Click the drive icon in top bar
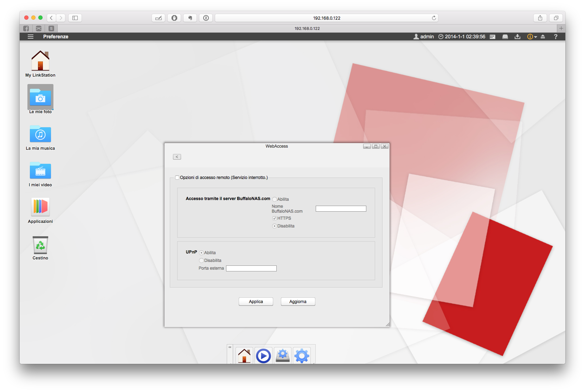The image size is (585, 392). (x=505, y=37)
